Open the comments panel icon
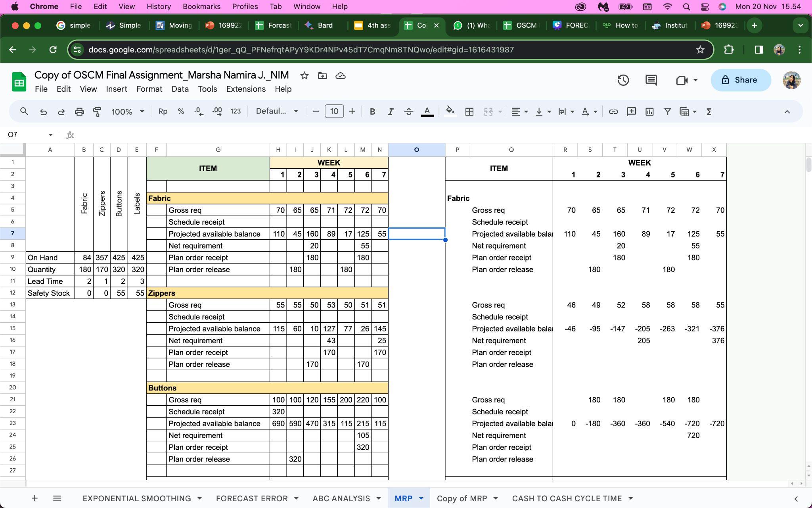The height and width of the screenshot is (508, 812). click(x=651, y=80)
